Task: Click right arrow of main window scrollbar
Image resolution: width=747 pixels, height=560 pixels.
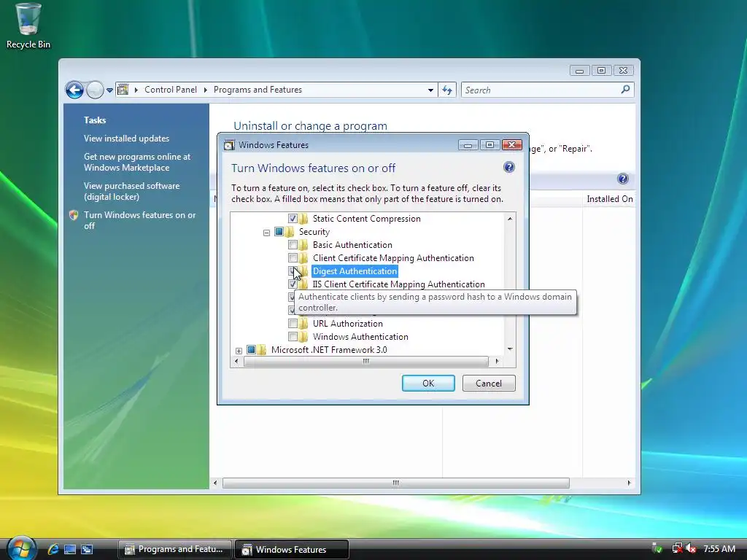Action: click(629, 483)
